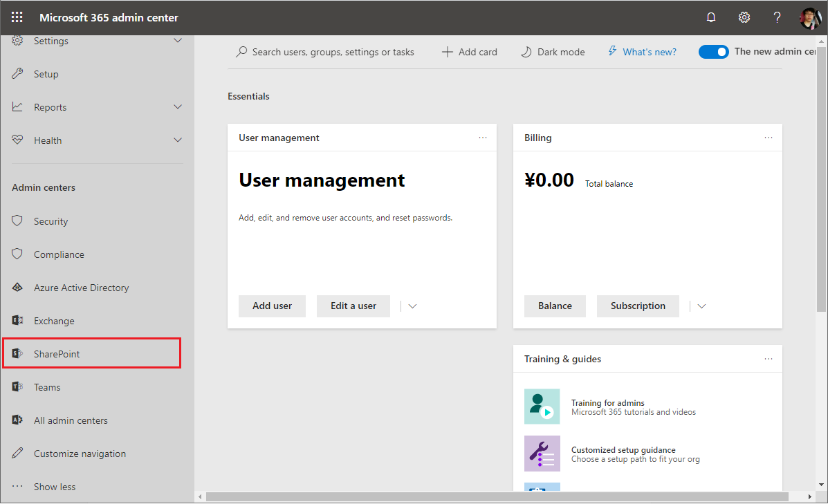828x504 pixels.
Task: Click the Show less ellipsis icon
Action: click(17, 487)
